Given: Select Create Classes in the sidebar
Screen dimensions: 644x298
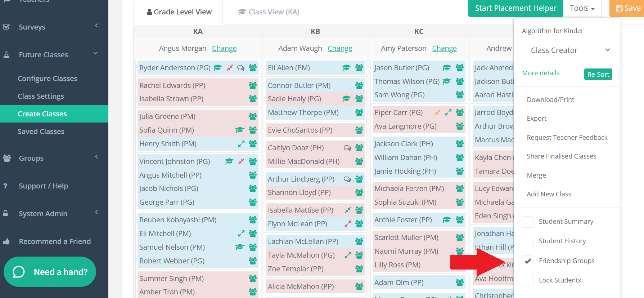Looking at the screenshot, I should pyautogui.click(x=54, y=114).
